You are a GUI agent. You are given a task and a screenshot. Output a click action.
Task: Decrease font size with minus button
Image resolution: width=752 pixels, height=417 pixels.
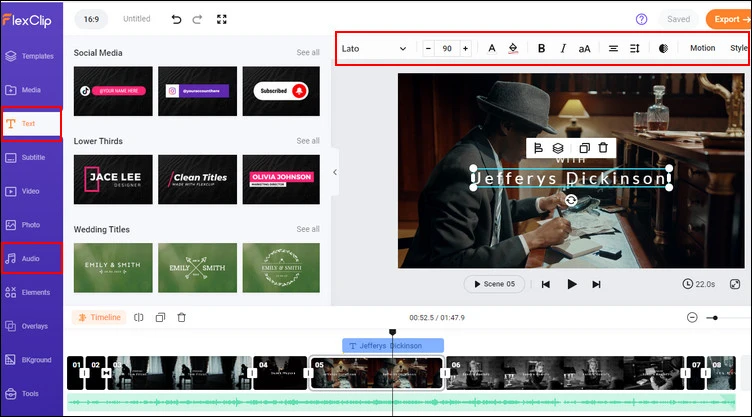pyautogui.click(x=428, y=48)
